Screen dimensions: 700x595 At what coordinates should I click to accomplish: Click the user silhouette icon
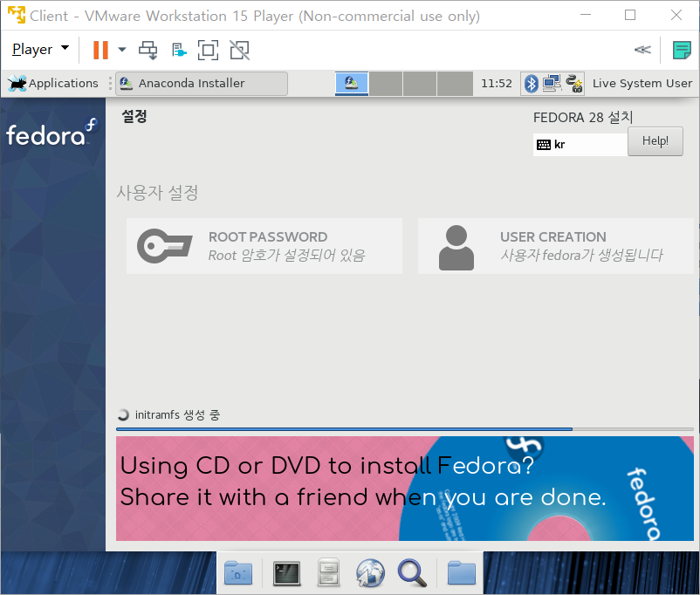[456, 247]
